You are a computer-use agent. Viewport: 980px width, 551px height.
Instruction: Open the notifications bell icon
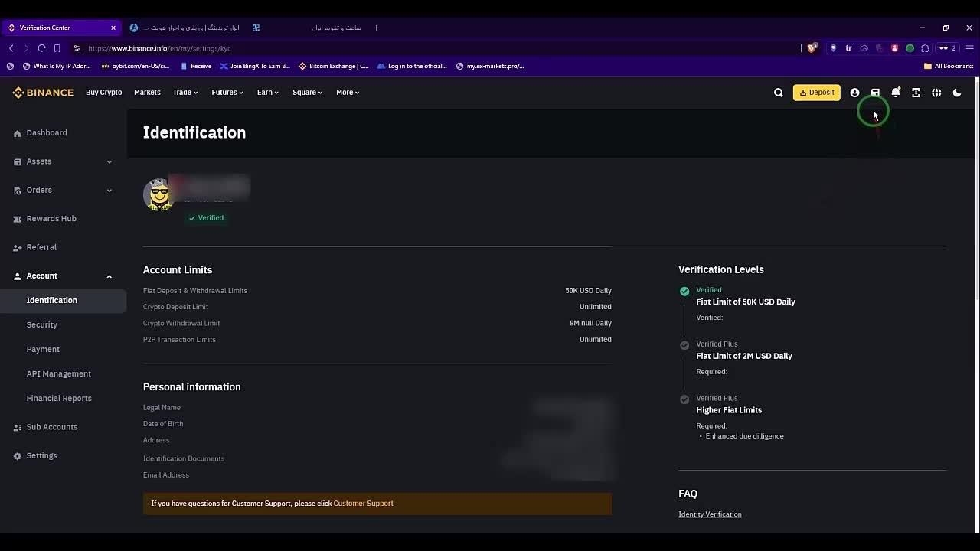(x=896, y=93)
